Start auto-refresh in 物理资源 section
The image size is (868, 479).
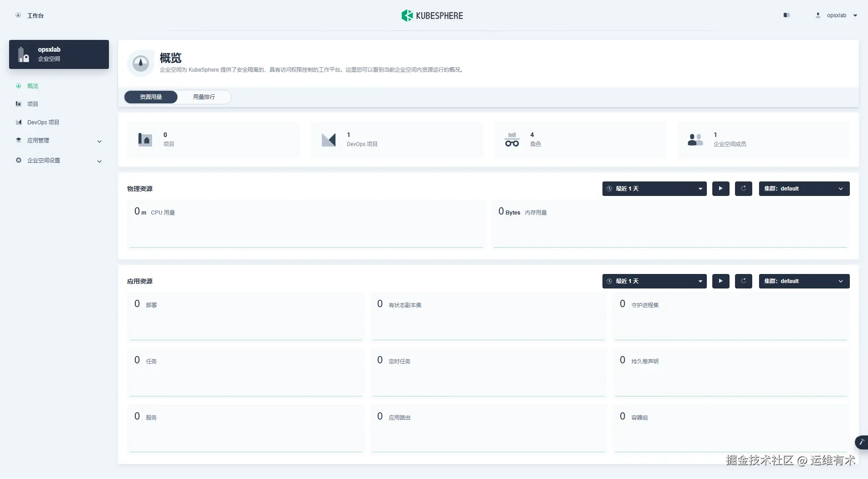click(x=721, y=189)
